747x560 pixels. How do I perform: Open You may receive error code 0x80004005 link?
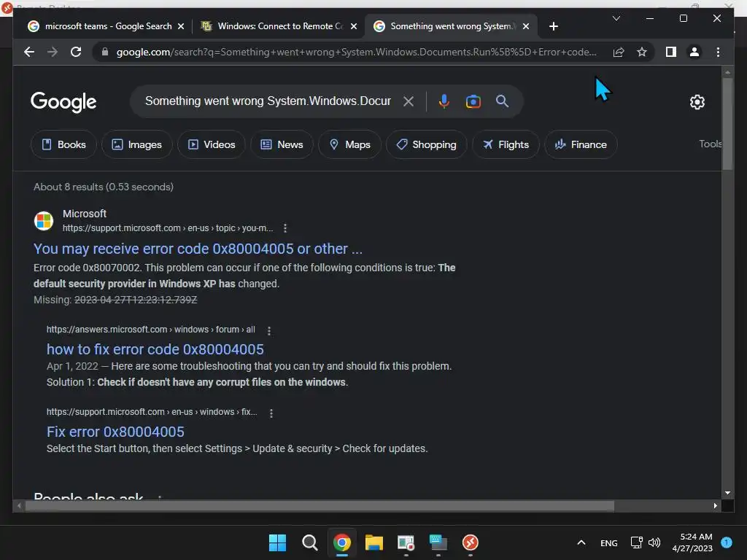[x=198, y=249]
